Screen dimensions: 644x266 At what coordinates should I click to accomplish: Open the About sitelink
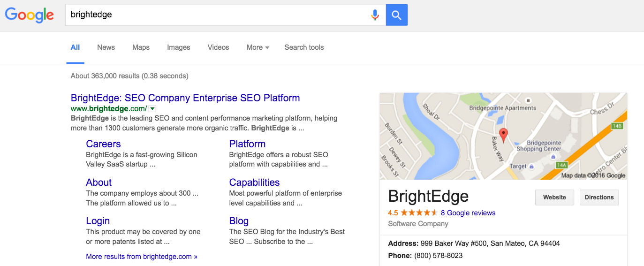click(x=98, y=182)
